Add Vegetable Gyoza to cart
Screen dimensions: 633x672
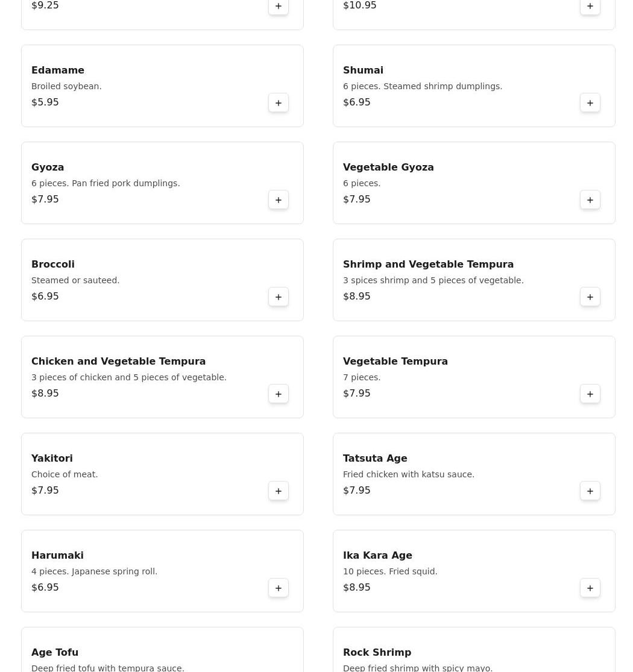click(590, 200)
